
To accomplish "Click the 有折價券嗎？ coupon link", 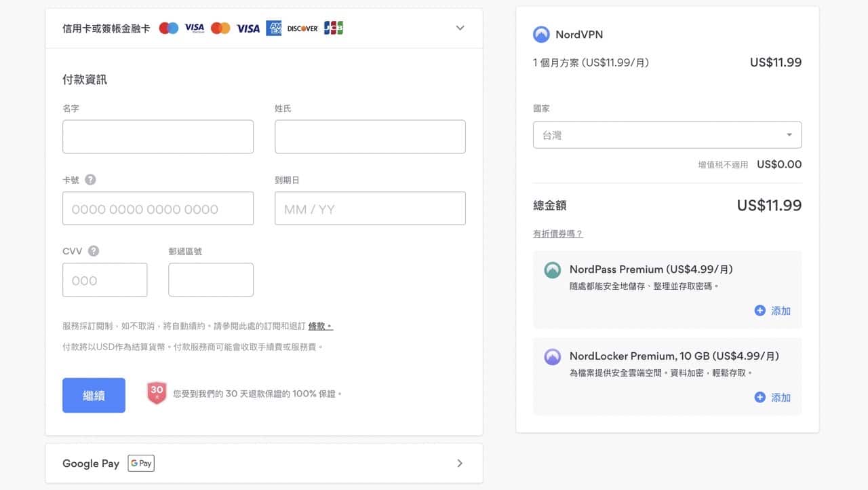I will pyautogui.click(x=558, y=233).
